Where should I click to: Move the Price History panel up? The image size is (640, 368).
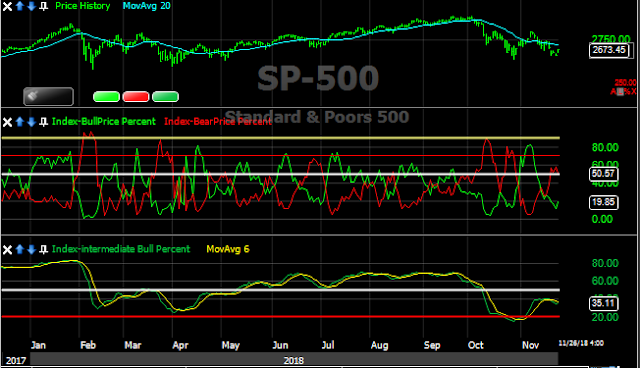pos(19,6)
